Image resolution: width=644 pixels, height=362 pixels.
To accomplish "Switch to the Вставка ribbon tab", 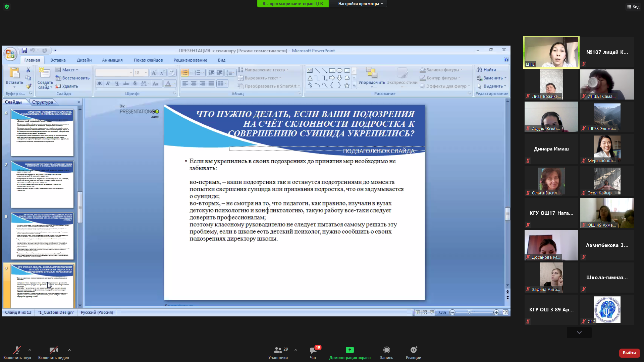I will pos(58,60).
